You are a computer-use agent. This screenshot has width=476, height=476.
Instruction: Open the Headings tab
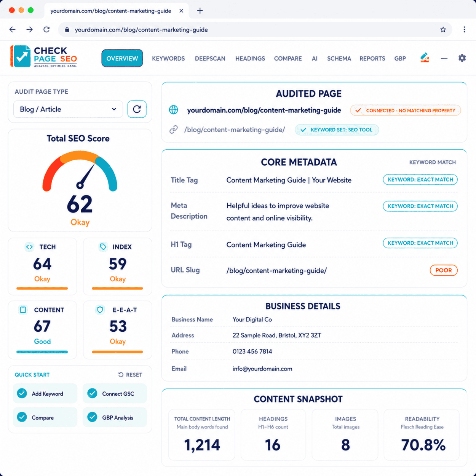(250, 58)
